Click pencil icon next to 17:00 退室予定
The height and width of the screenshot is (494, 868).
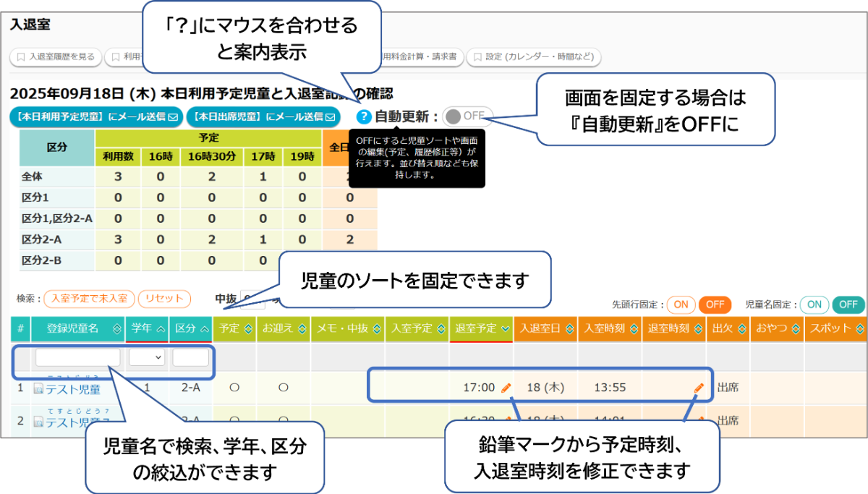(x=506, y=388)
